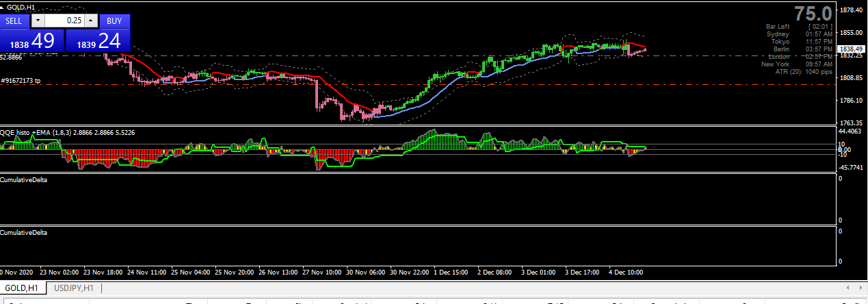Click the BUY button in one-click trading panel

[114, 21]
